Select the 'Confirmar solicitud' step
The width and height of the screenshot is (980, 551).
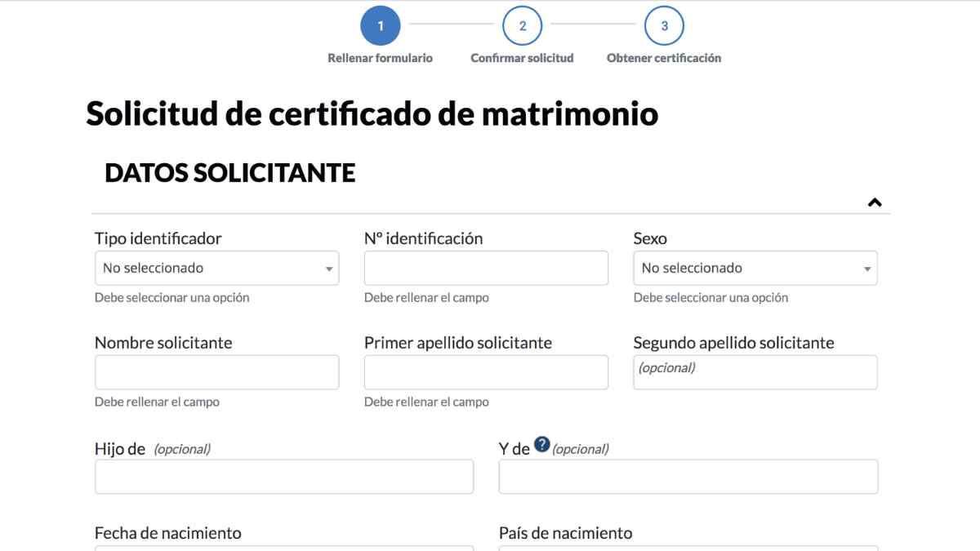[522, 58]
